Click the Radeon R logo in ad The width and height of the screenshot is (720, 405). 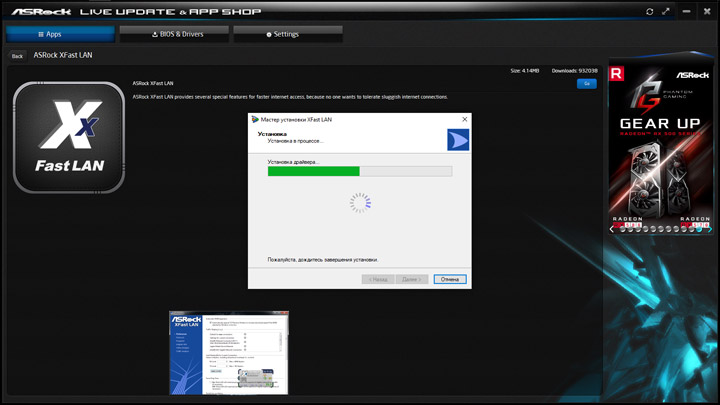pyautogui.click(x=616, y=73)
